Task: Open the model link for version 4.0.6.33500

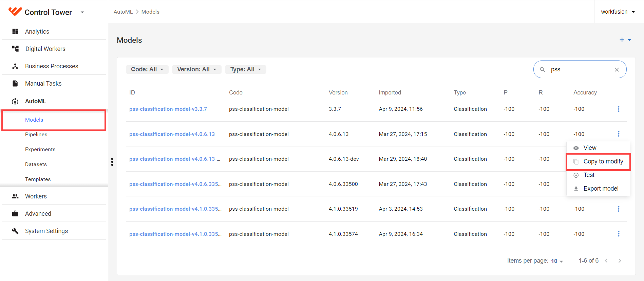Action: (175, 184)
